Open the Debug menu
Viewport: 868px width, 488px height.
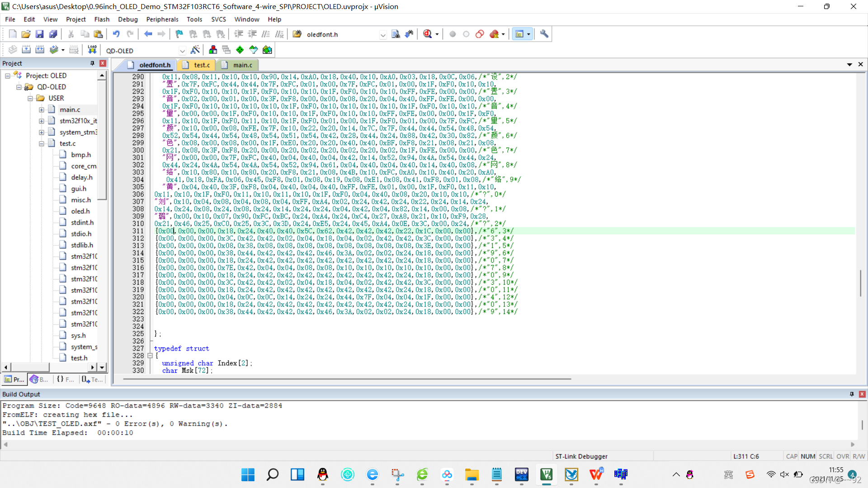pyautogui.click(x=128, y=19)
